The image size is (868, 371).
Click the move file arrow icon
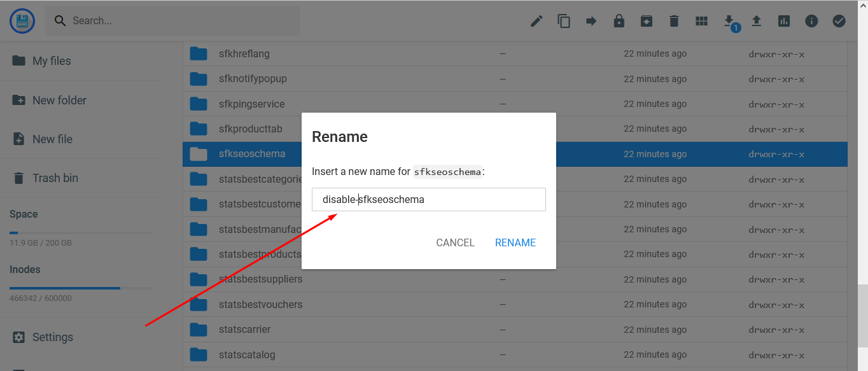(x=591, y=21)
